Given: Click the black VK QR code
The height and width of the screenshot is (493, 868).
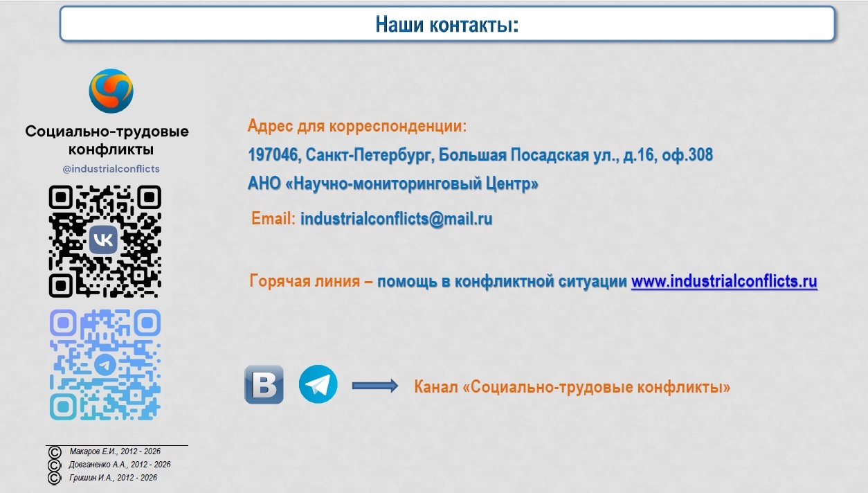Looking at the screenshot, I should point(105,241).
